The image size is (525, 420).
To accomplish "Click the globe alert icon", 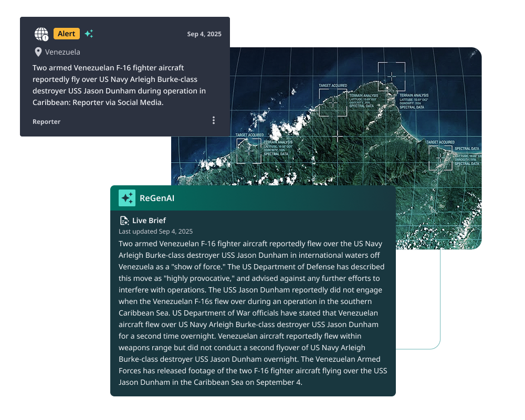I will (x=41, y=34).
